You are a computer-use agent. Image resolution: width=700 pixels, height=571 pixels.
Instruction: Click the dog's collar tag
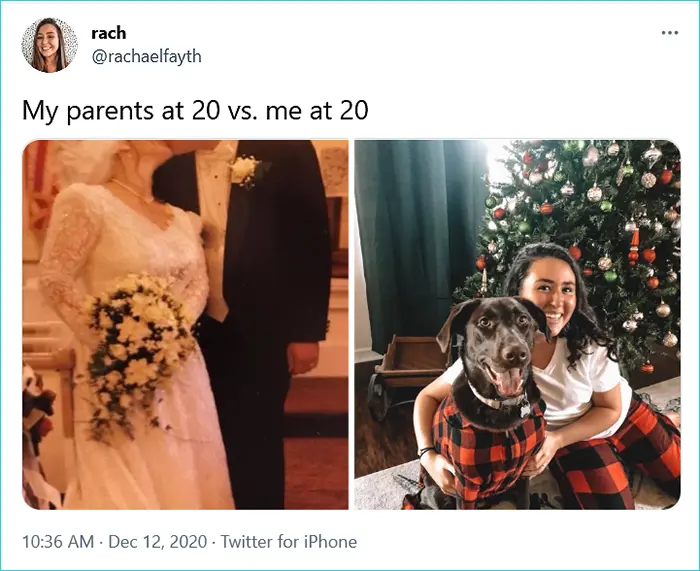point(525,408)
